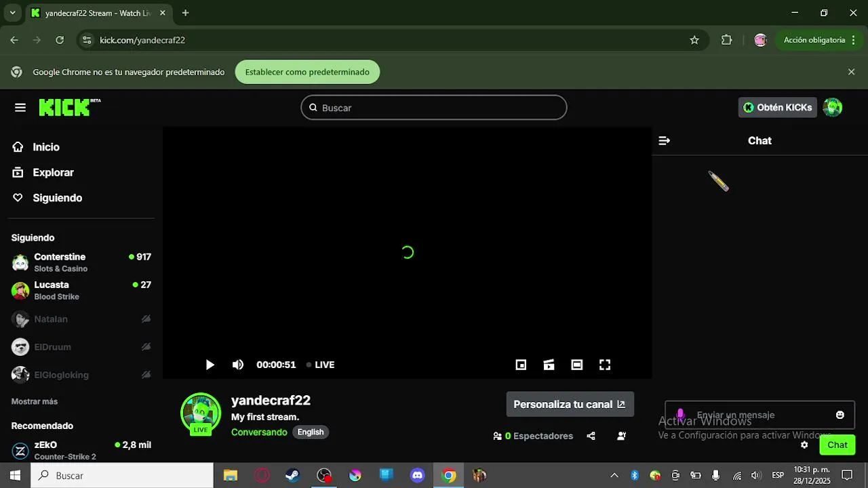
Task: Click yandecraf22 channel name
Action: coord(271,401)
